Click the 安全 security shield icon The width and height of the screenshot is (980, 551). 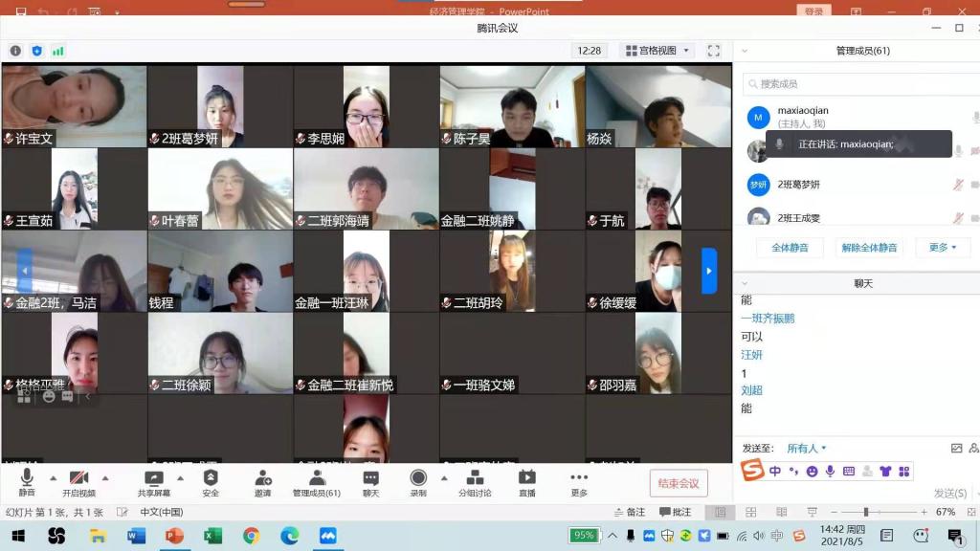click(x=211, y=482)
